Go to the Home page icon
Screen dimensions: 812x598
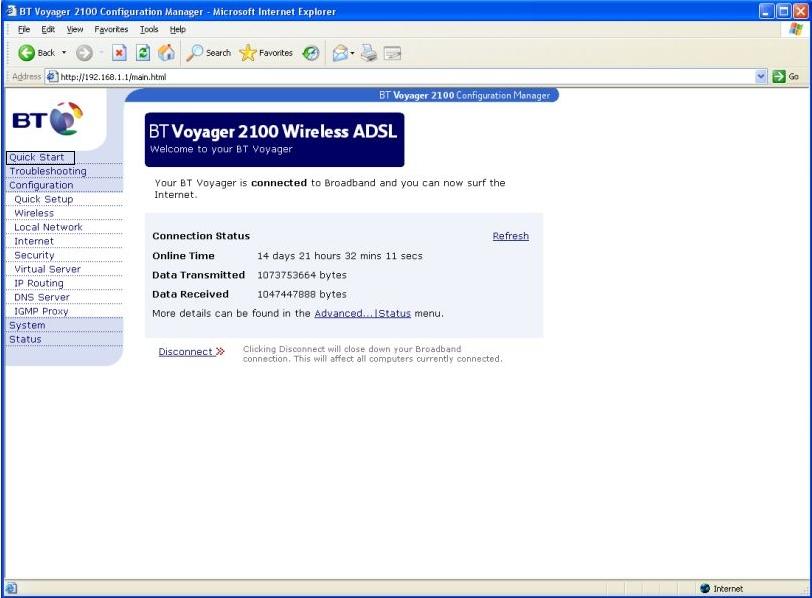[x=166, y=53]
